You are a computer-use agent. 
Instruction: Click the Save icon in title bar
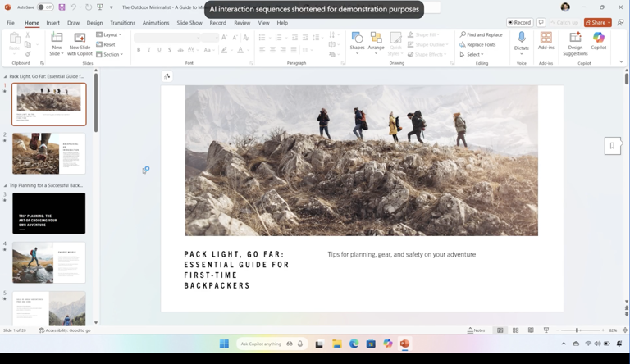(62, 7)
